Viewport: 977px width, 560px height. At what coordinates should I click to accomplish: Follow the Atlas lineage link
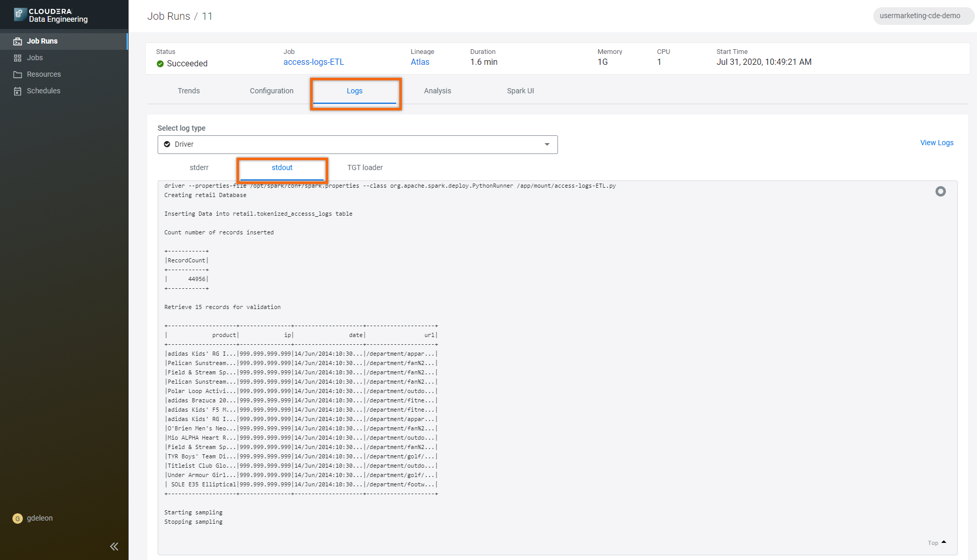pyautogui.click(x=420, y=62)
